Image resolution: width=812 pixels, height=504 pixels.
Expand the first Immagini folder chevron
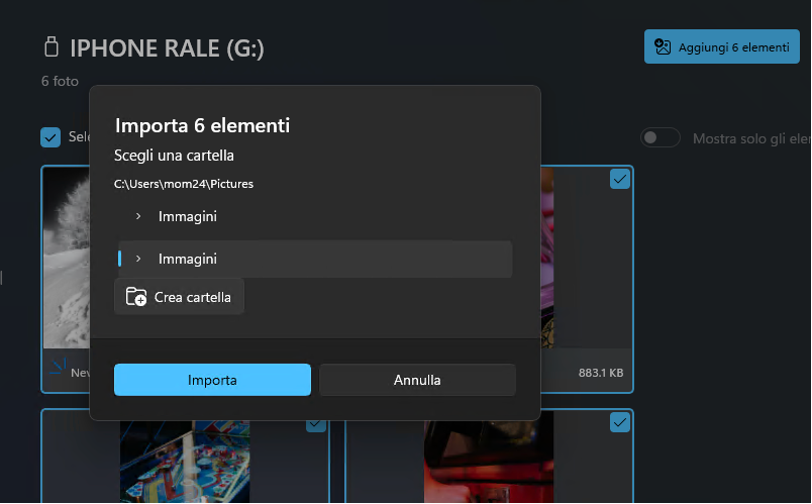[138, 216]
